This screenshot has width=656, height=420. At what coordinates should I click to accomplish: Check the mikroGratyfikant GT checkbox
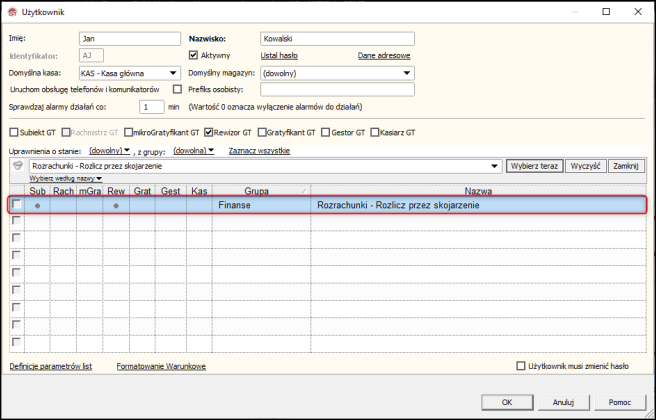click(128, 133)
